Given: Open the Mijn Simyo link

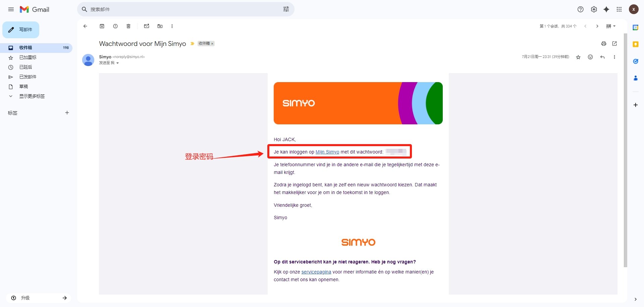Looking at the screenshot, I should pos(327,152).
